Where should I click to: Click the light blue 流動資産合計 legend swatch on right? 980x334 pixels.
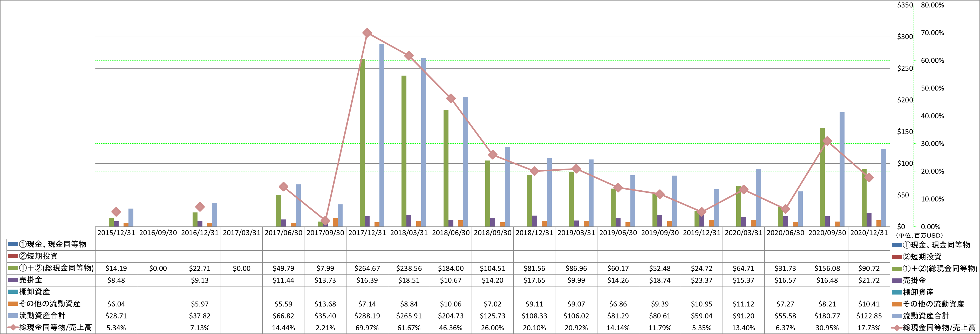[x=897, y=316]
